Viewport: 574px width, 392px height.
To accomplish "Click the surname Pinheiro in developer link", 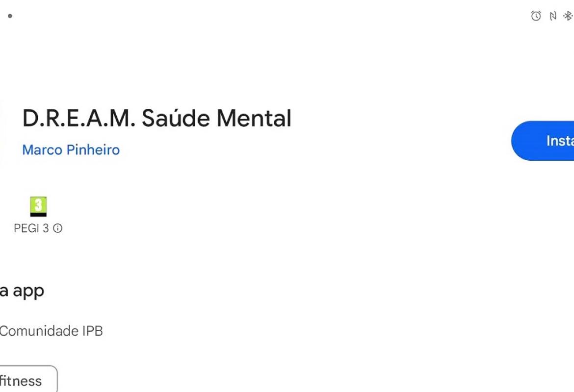I will click(x=93, y=150).
